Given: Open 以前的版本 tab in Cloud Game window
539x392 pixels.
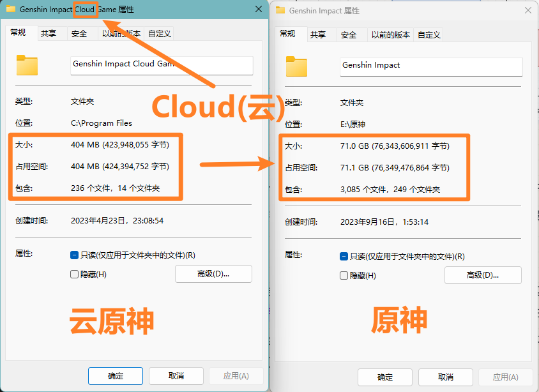Looking at the screenshot, I should tap(121, 34).
